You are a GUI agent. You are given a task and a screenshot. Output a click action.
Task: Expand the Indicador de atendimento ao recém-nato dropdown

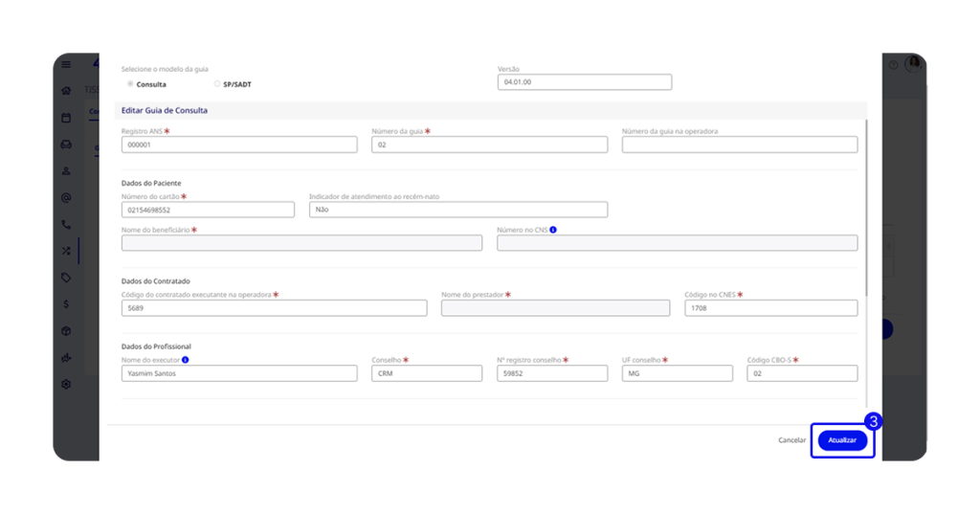click(457, 210)
